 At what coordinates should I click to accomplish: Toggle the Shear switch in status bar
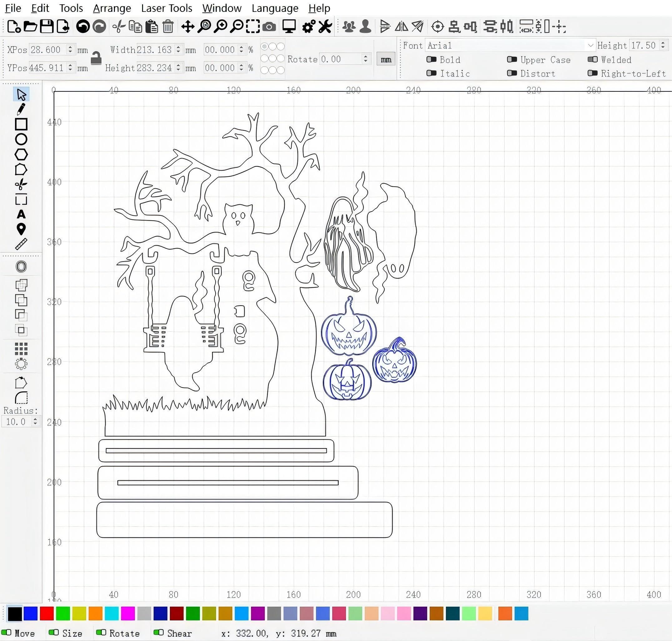coord(158,633)
